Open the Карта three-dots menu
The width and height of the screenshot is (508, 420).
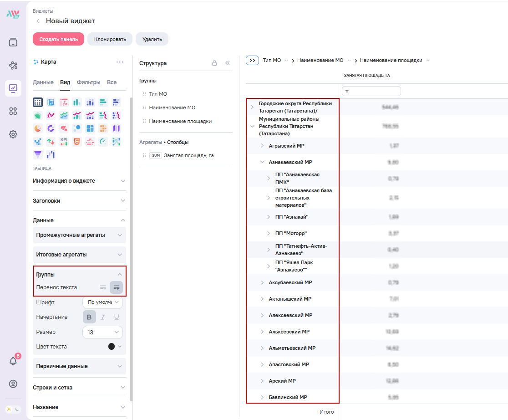point(120,62)
